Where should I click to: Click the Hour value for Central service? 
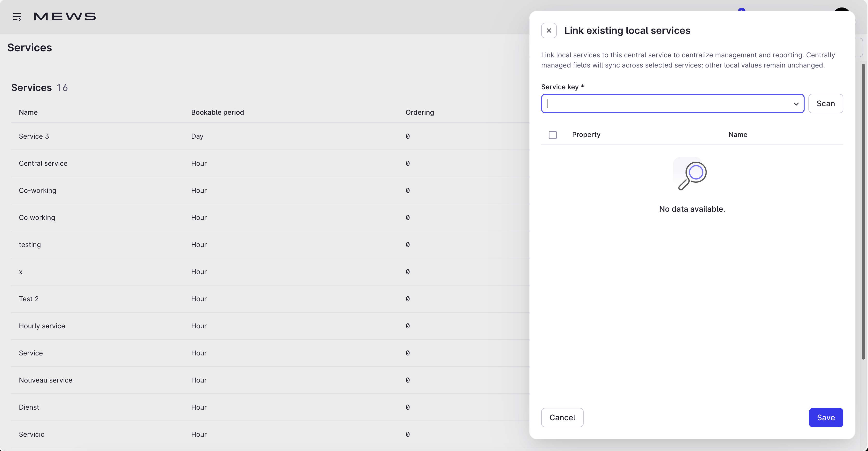click(199, 164)
